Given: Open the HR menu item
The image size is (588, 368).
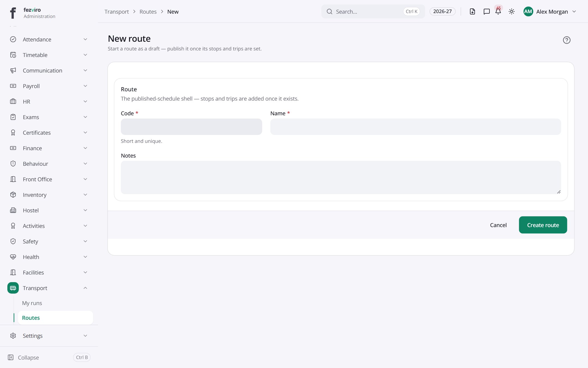Looking at the screenshot, I should (49, 101).
